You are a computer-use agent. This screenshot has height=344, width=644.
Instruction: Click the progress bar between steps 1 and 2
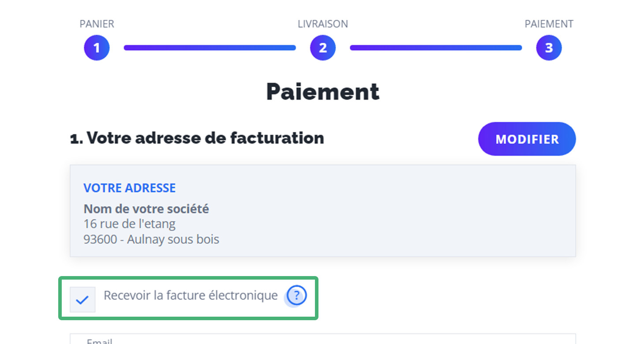(x=210, y=48)
